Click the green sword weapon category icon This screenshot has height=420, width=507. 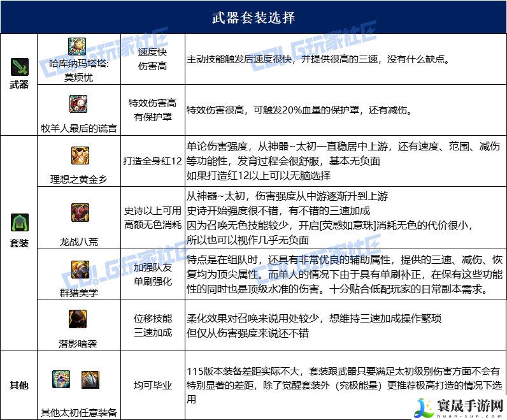tap(19, 67)
